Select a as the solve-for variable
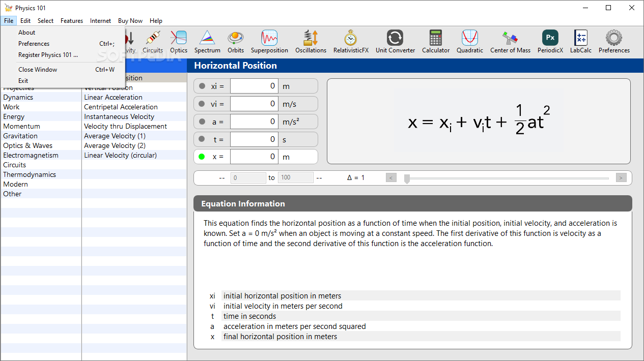644x361 pixels. tap(202, 122)
